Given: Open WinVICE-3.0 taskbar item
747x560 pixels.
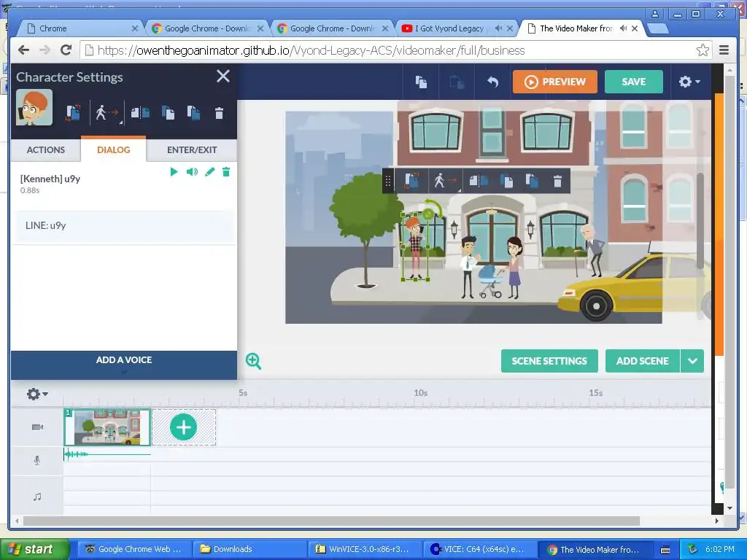Looking at the screenshot, I should [x=365, y=549].
